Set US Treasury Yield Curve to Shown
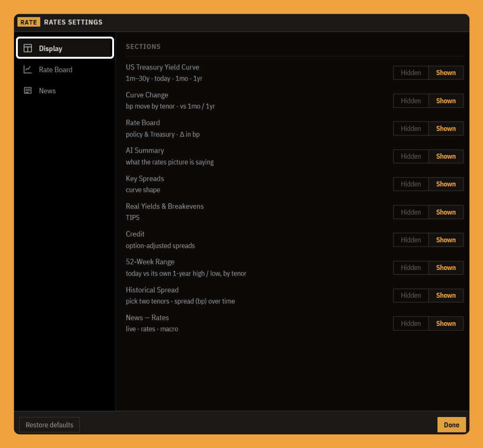Viewport: 483px width, 448px height. pos(446,73)
